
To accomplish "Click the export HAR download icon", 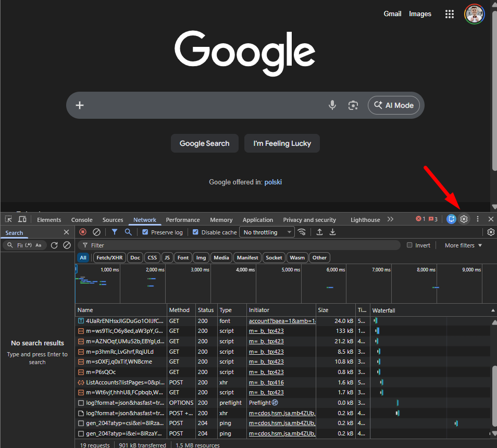I will pyautogui.click(x=332, y=232).
